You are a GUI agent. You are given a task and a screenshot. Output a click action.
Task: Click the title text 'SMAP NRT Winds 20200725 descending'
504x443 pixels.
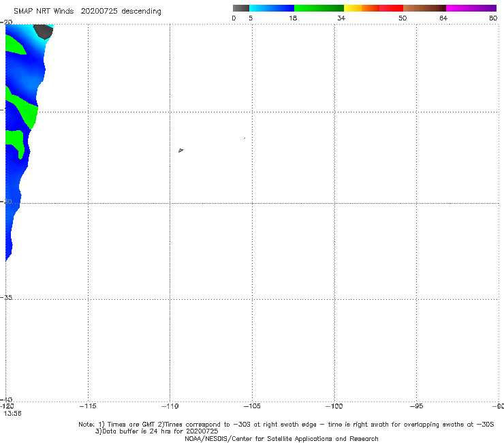tap(87, 12)
